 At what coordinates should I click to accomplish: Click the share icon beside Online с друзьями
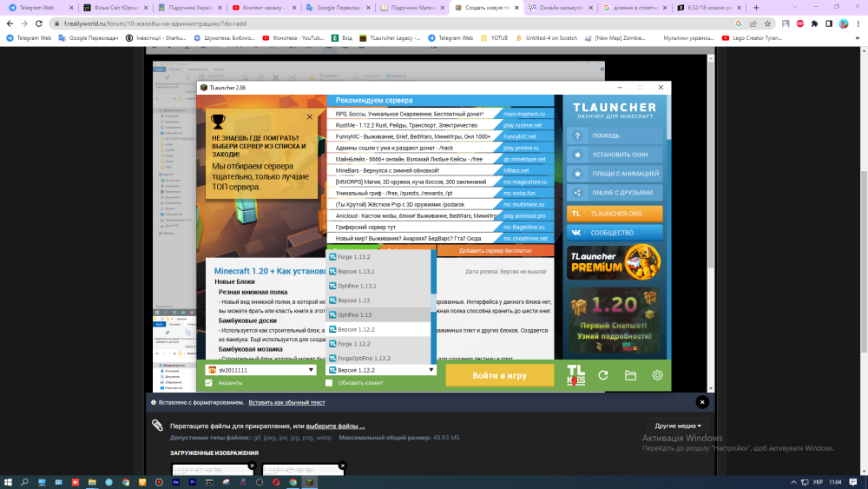577,193
